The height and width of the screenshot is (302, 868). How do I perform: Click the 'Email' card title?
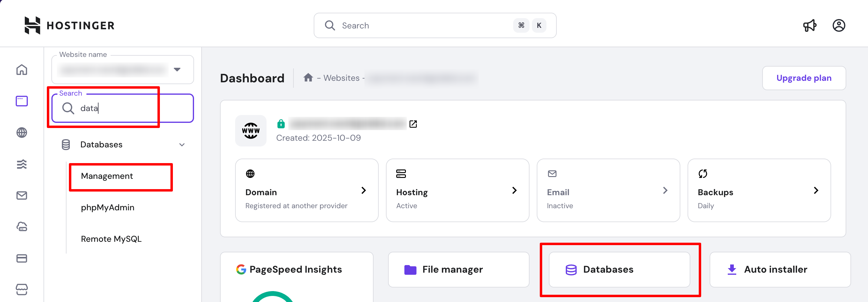[x=558, y=192]
